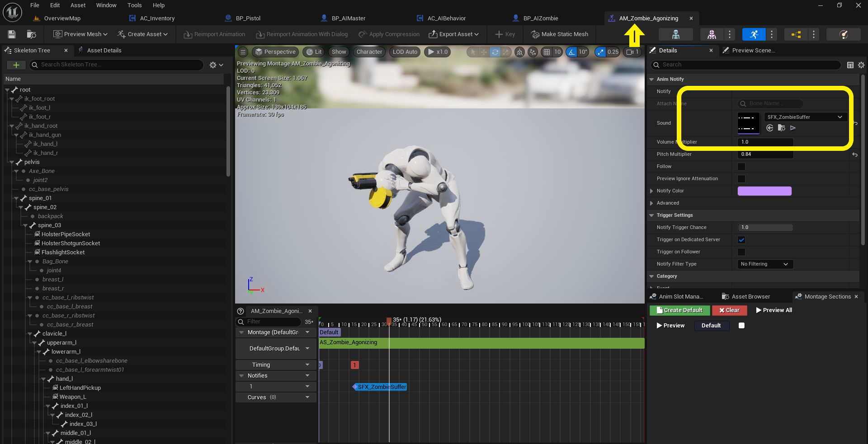Screen dimensions: 868x444
Task: Check Preview Ignore Attenuation
Action: click(741, 179)
